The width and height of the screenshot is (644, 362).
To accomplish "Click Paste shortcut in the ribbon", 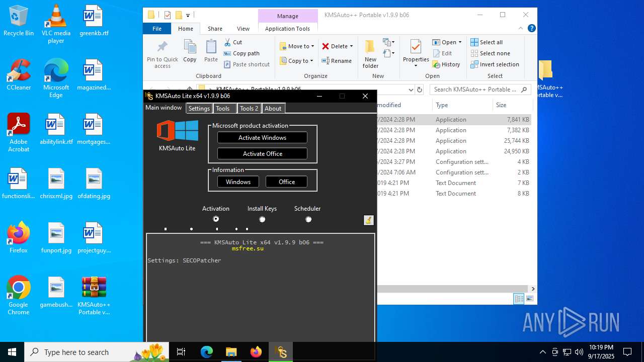I will 247,64.
